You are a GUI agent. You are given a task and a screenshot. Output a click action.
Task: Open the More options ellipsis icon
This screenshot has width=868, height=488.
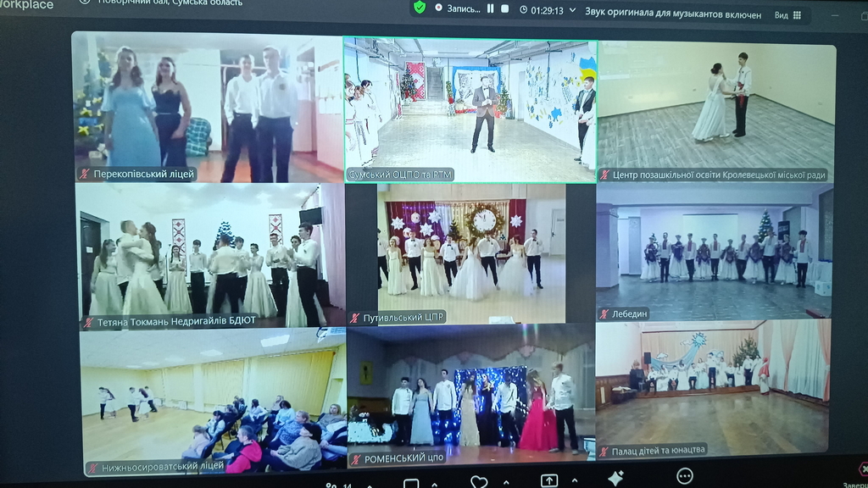coord(685,476)
